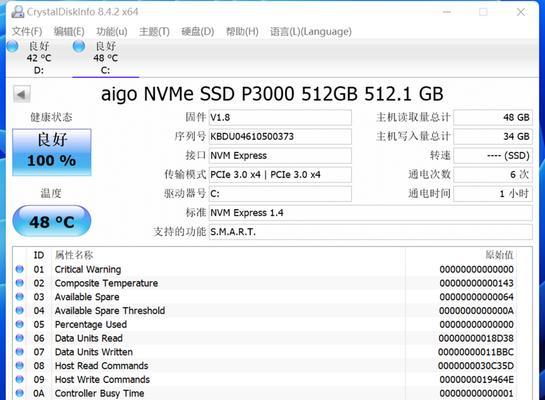Viewport: 545px width, 400px height.
Task: Click the host reads total 48 GB field
Action: click(493, 117)
